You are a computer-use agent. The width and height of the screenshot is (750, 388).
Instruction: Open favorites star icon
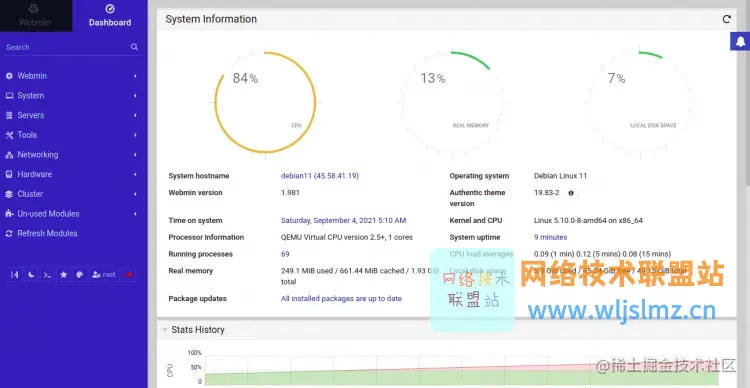click(64, 275)
